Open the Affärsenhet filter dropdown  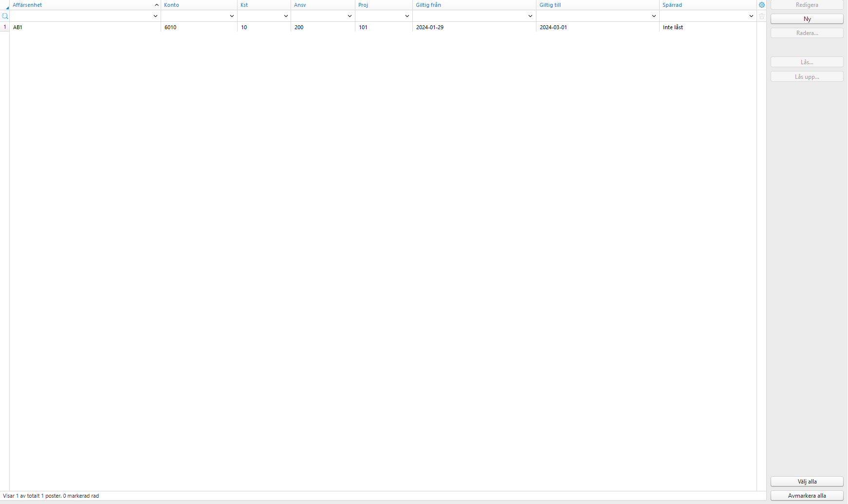[155, 16]
